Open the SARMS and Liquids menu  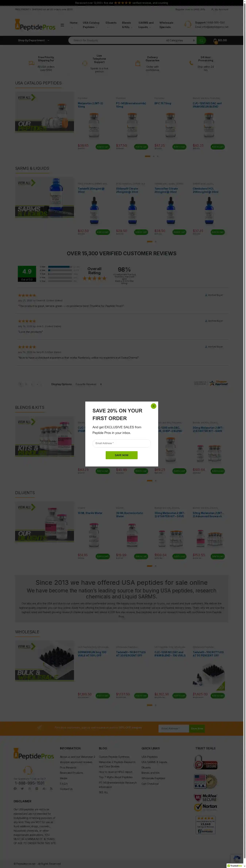[146, 25]
